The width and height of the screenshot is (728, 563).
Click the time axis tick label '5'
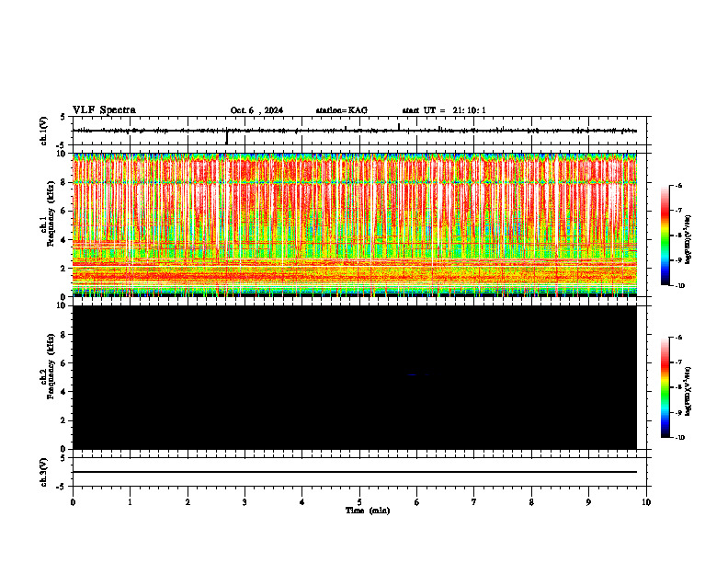click(x=359, y=502)
